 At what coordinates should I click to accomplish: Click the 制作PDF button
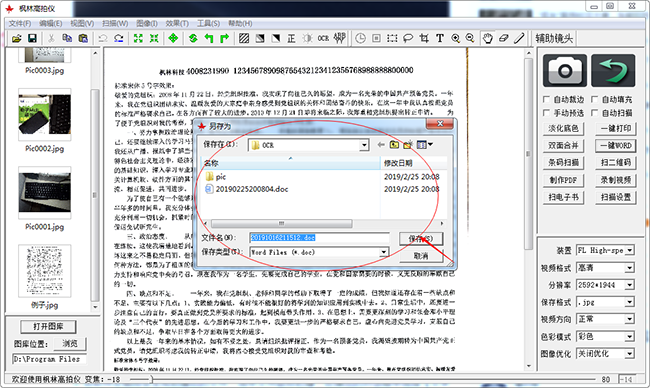[563, 180]
